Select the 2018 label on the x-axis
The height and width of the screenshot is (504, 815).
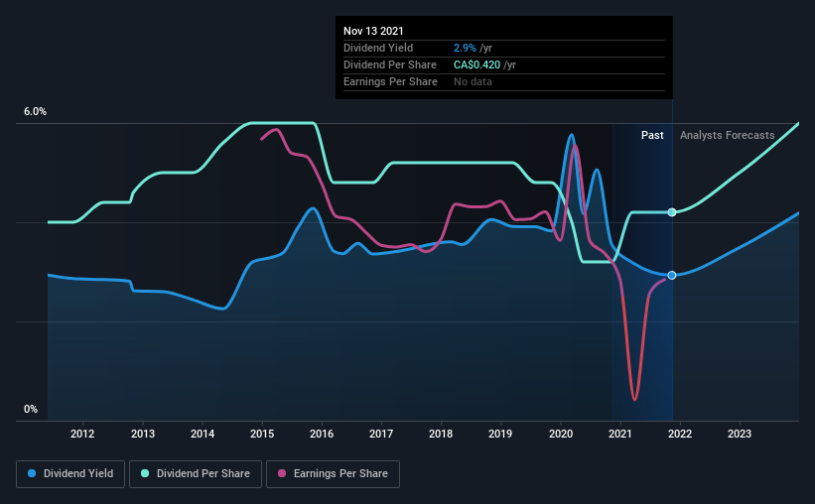point(441,434)
